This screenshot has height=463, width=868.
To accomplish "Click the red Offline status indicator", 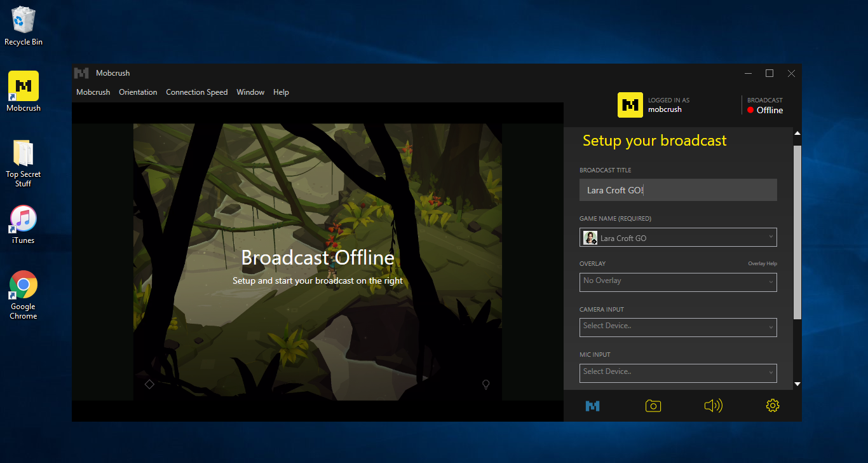I will pyautogui.click(x=750, y=110).
